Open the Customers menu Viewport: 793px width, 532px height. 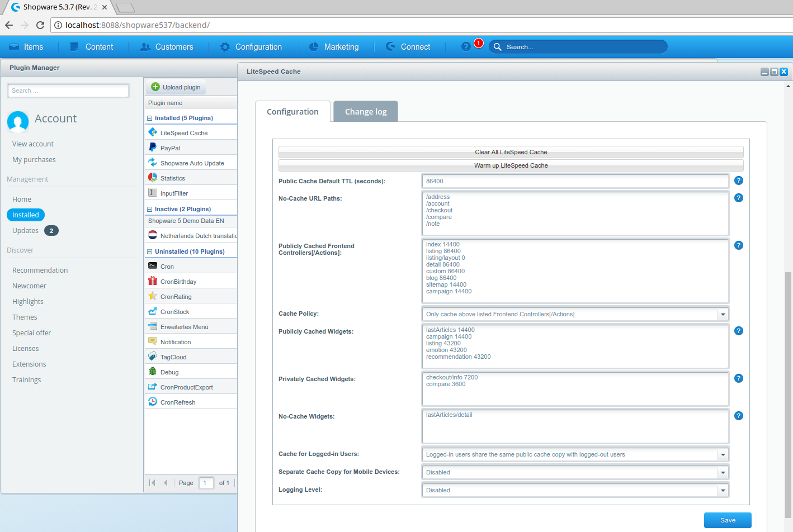point(167,47)
